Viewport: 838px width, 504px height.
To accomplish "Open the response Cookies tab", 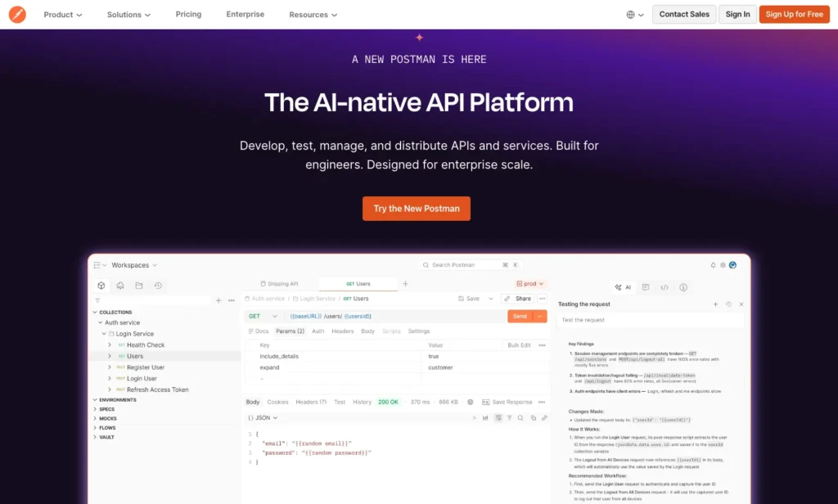I will point(278,402).
